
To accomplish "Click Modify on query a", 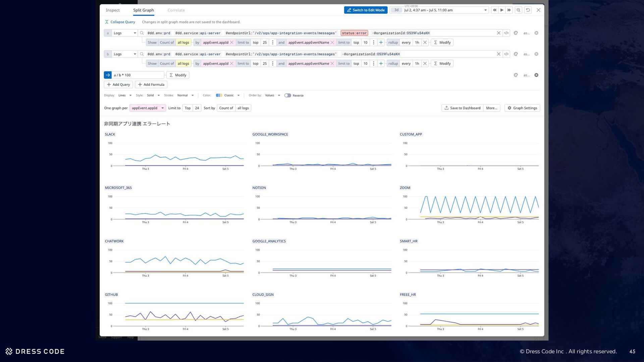I will point(442,43).
